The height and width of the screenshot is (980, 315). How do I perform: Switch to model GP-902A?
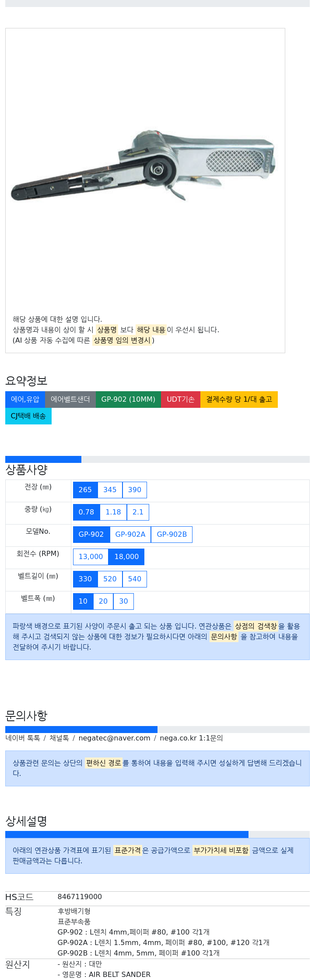point(130,535)
